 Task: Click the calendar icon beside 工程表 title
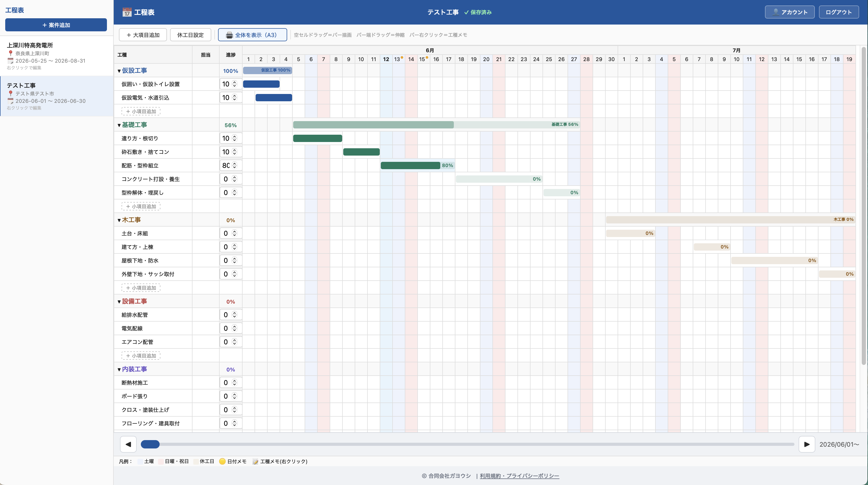pyautogui.click(x=127, y=13)
